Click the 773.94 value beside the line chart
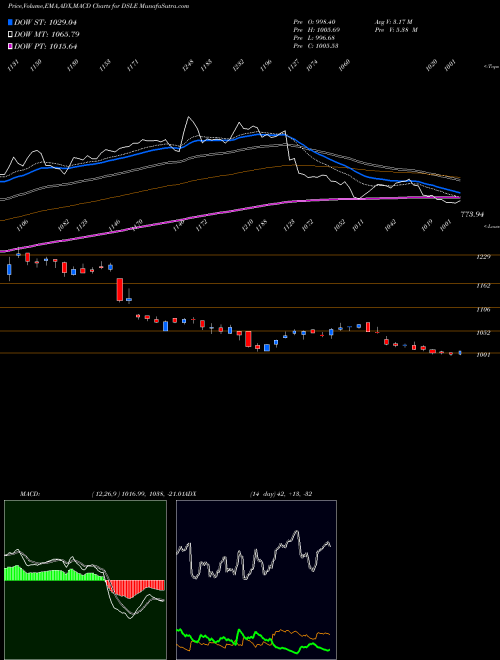 (472, 215)
